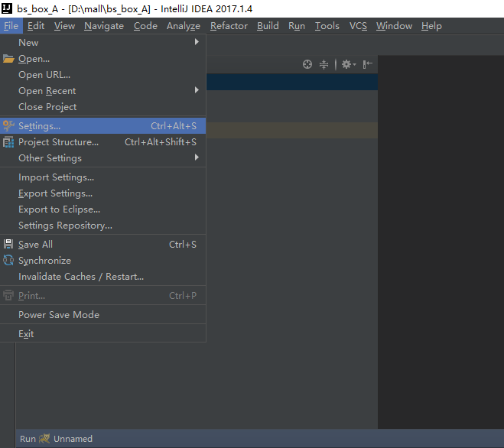
Task: Open the Run menu
Action: coord(296,26)
